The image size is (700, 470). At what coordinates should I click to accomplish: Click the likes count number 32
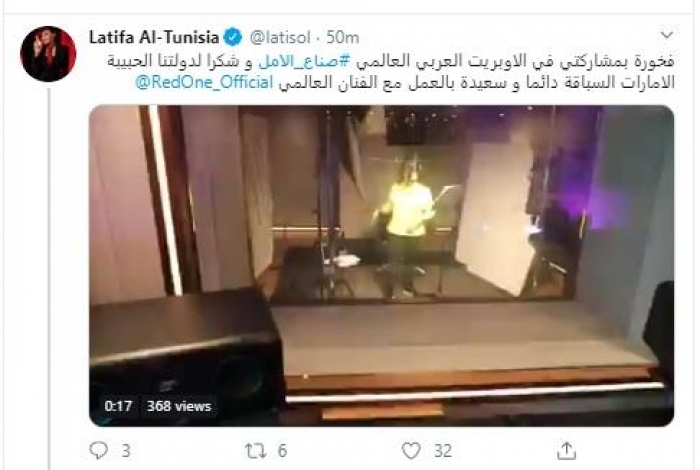pos(443,451)
